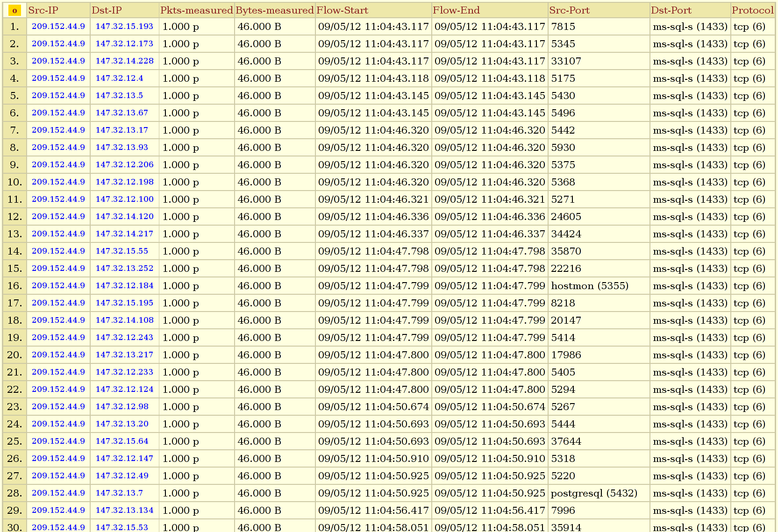Select source port value 20147
The width and height of the screenshot is (778, 532).
566,320
